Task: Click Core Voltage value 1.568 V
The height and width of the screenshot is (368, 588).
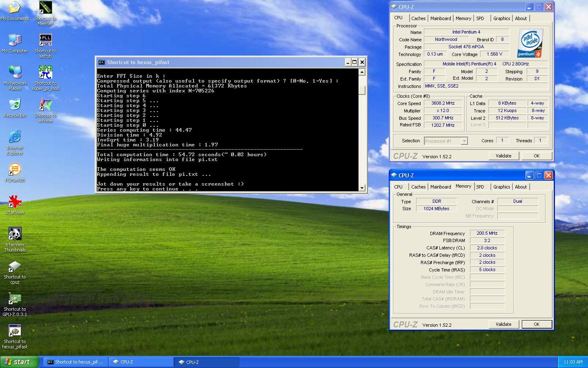Action: tap(494, 54)
